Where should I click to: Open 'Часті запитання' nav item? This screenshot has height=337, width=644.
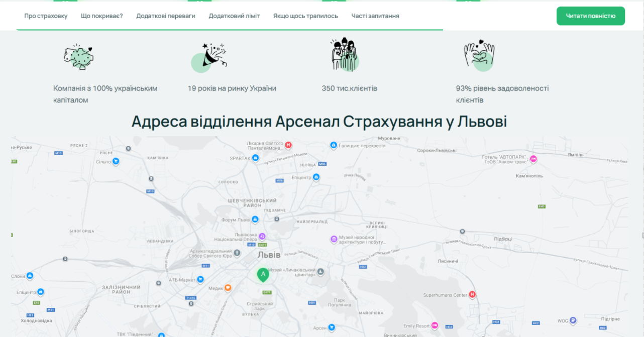375,16
